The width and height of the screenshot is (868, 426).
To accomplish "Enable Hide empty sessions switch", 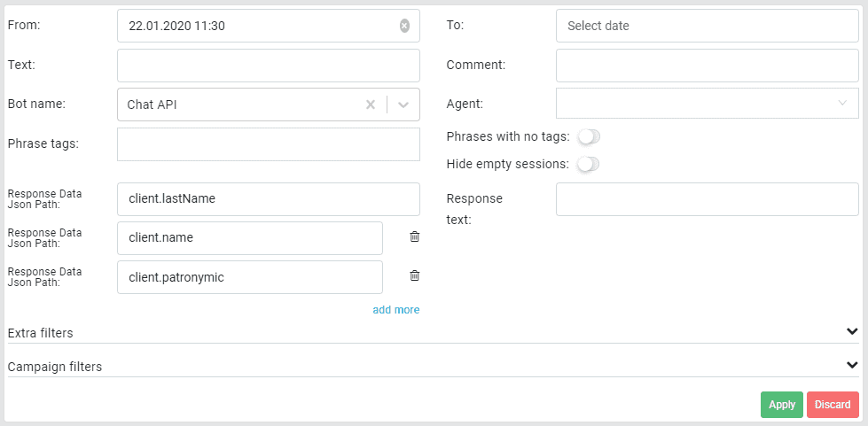I will (588, 164).
